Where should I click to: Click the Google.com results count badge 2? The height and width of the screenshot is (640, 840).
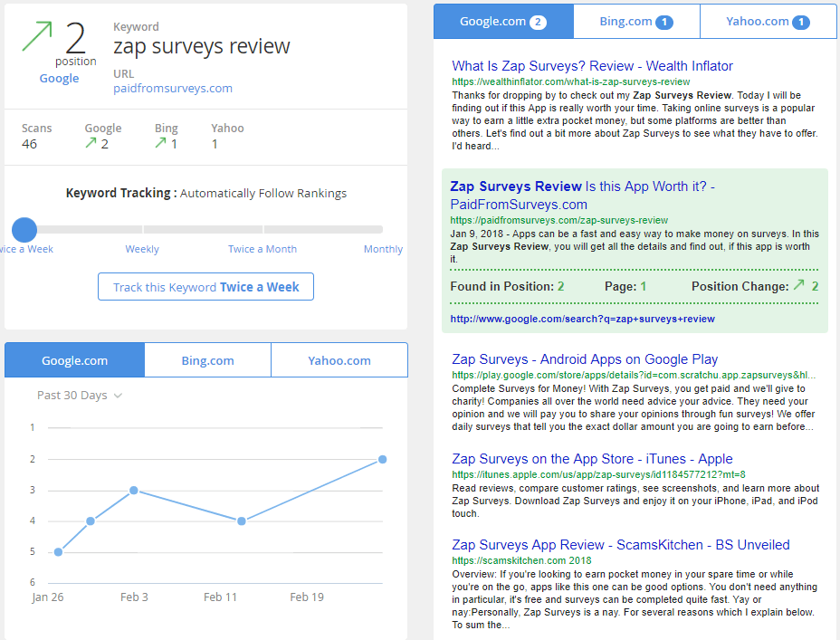[538, 22]
